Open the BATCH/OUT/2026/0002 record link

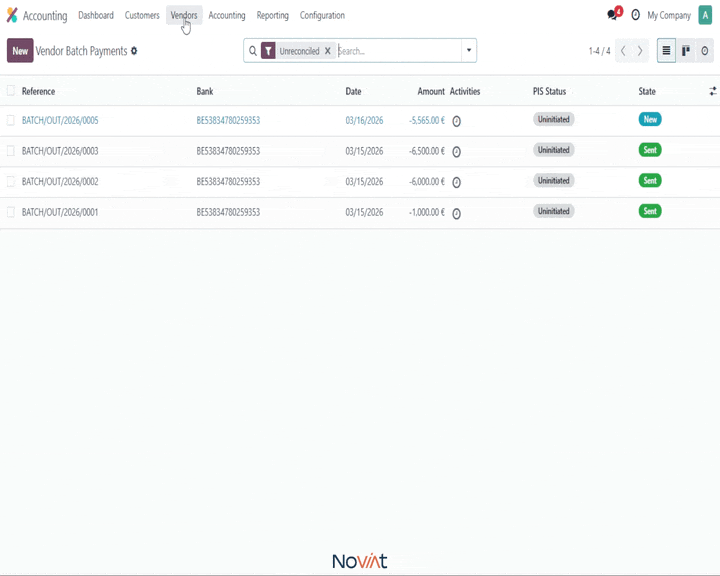(60, 182)
